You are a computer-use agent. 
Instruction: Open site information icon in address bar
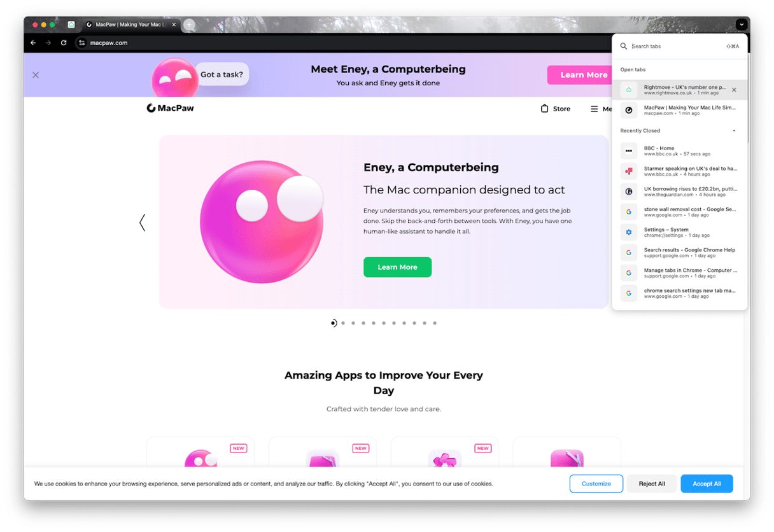click(x=81, y=43)
